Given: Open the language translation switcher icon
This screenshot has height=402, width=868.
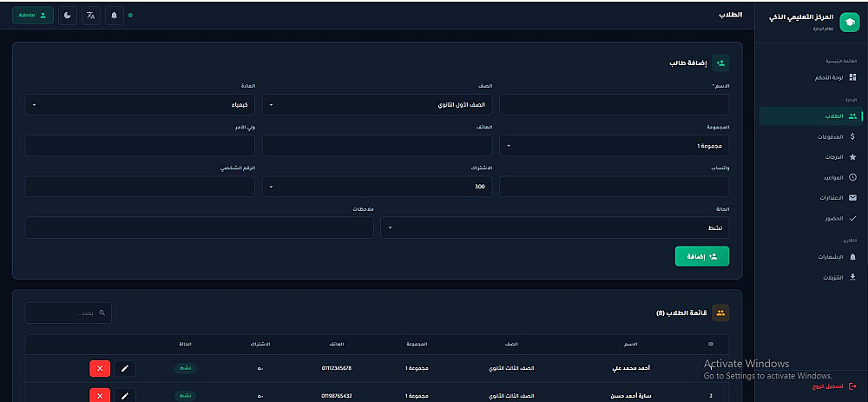Looking at the screenshot, I should click(91, 16).
